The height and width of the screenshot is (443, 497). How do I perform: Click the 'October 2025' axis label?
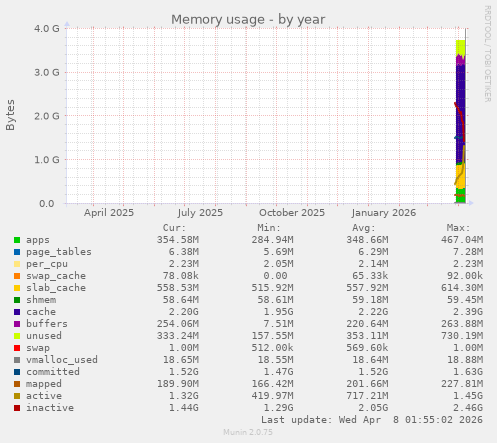click(292, 213)
